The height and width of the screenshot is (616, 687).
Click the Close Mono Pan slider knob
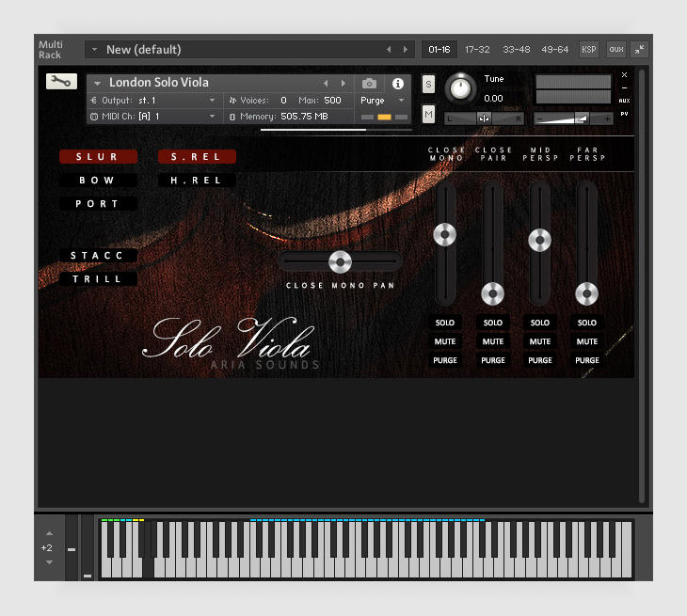[340, 262]
